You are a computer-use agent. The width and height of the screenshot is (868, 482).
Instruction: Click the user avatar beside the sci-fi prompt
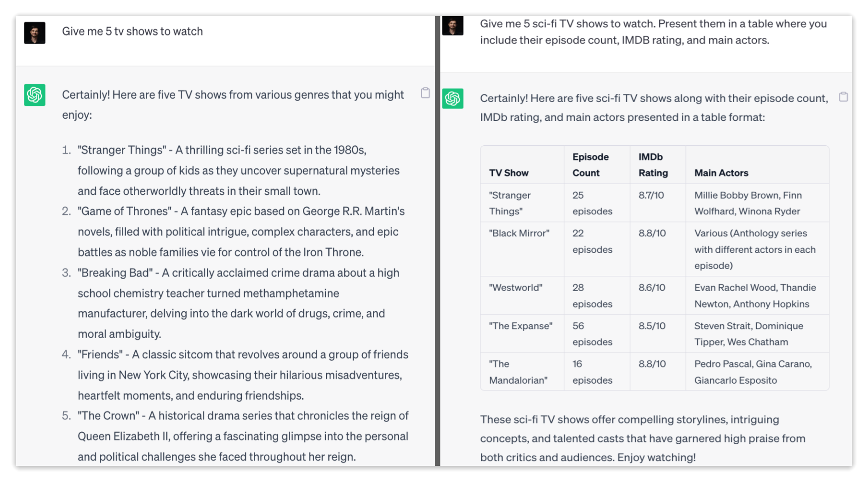click(452, 25)
